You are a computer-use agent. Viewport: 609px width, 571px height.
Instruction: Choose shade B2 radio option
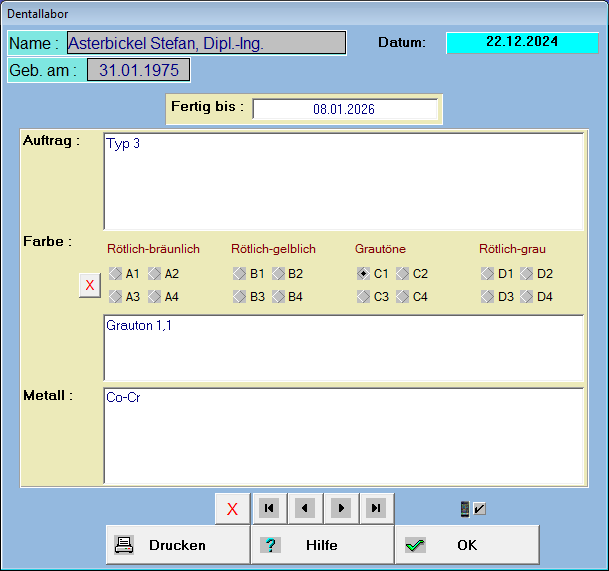tap(278, 273)
